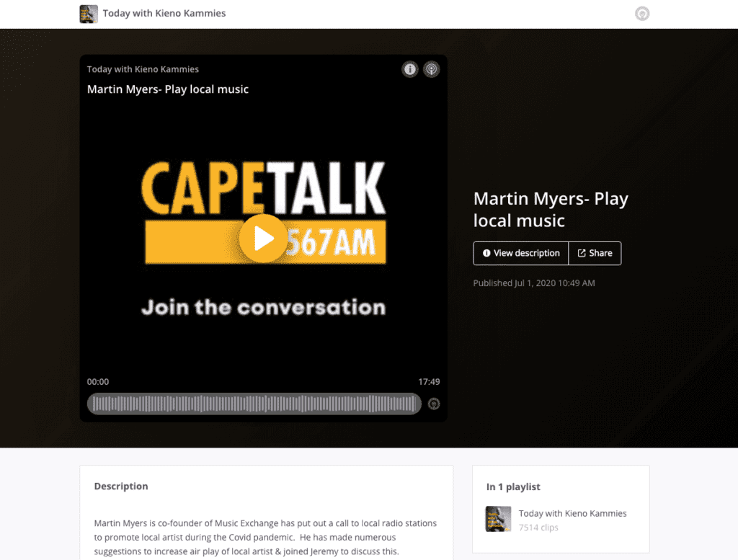Click the playlist thumbnail image
Screen dimensions: 738x560
[x=498, y=519]
